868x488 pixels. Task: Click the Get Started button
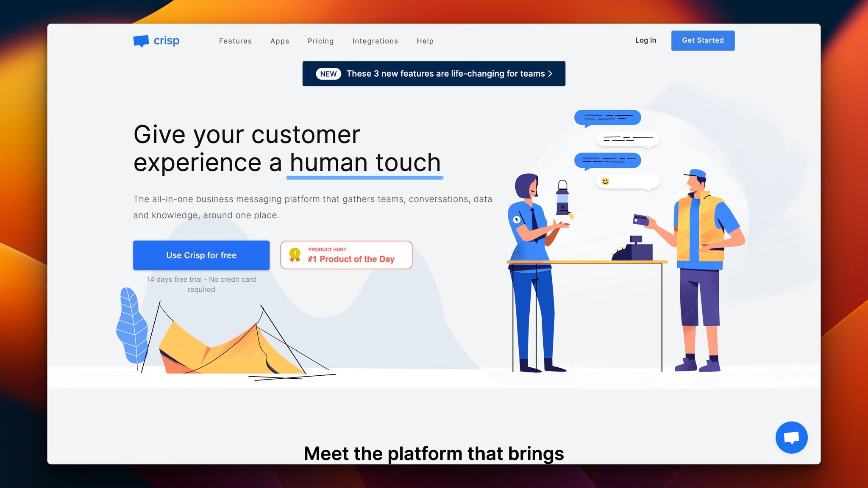[703, 40]
